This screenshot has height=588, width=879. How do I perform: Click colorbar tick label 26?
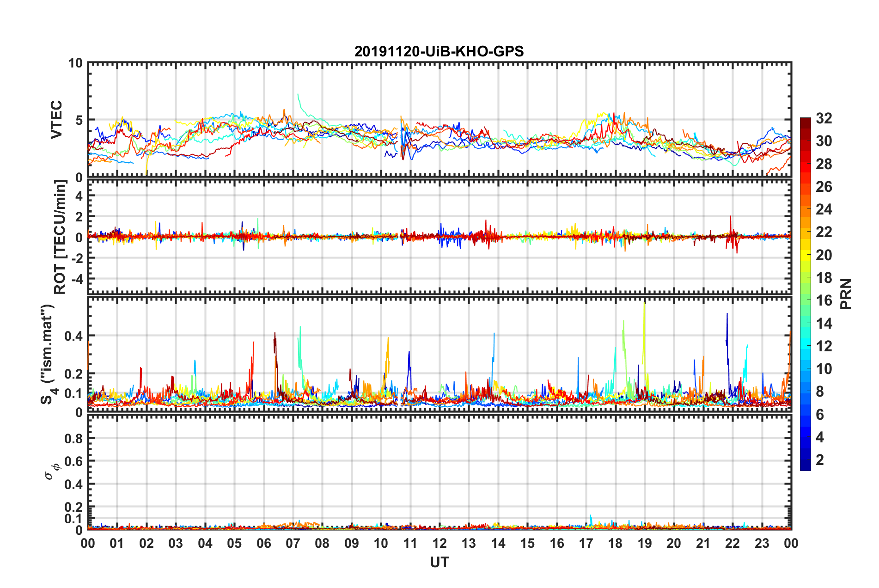click(824, 187)
